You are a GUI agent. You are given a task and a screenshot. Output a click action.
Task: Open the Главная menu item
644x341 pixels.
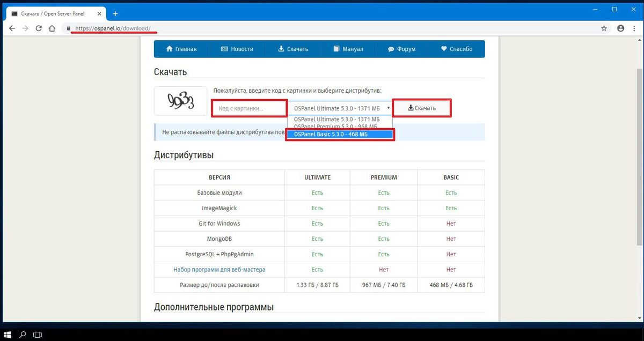[x=181, y=49]
